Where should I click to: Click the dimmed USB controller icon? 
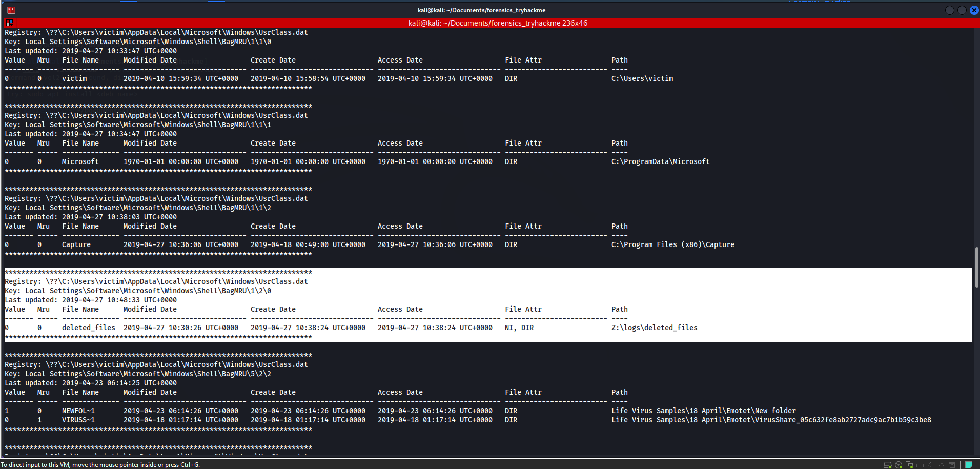pyautogui.click(x=942, y=464)
